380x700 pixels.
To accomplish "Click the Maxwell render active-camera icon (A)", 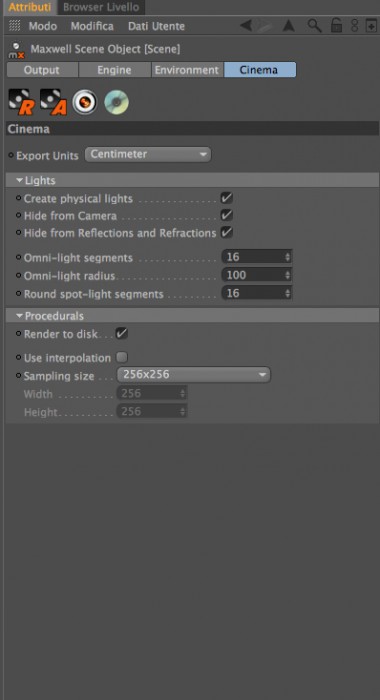I will (53, 102).
